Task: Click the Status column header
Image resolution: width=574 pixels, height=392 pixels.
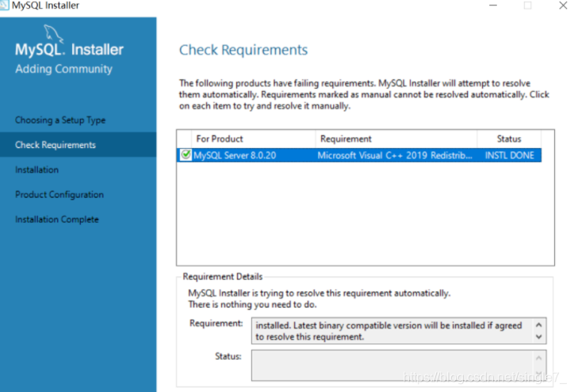Action: pyautogui.click(x=509, y=139)
